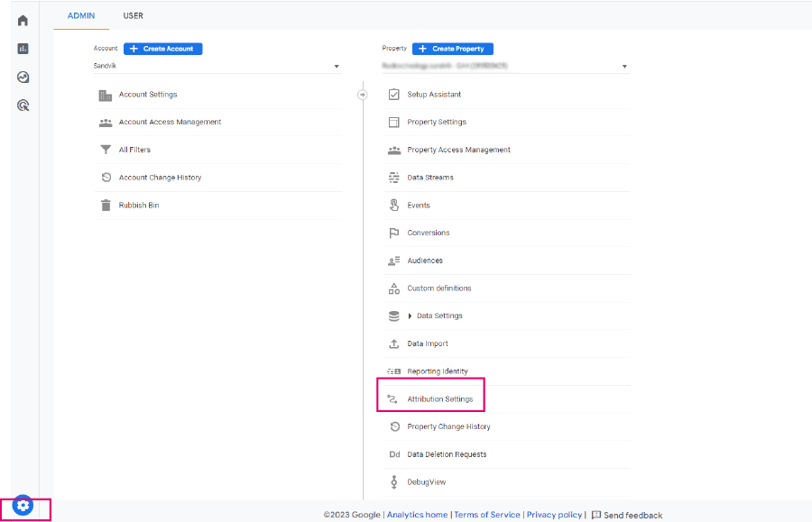Open Setup Assistant label
The height and width of the screenshot is (522, 812).
(434, 94)
